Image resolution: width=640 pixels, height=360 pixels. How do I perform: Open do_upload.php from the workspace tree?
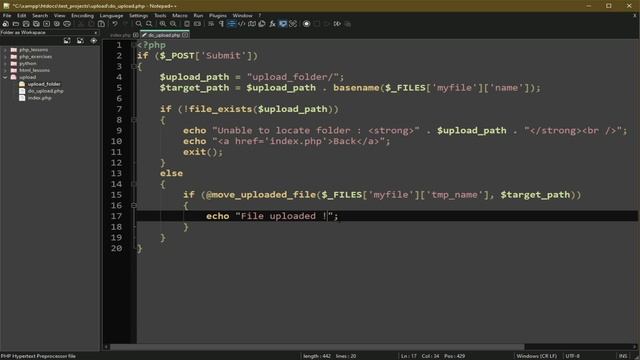pos(45,91)
